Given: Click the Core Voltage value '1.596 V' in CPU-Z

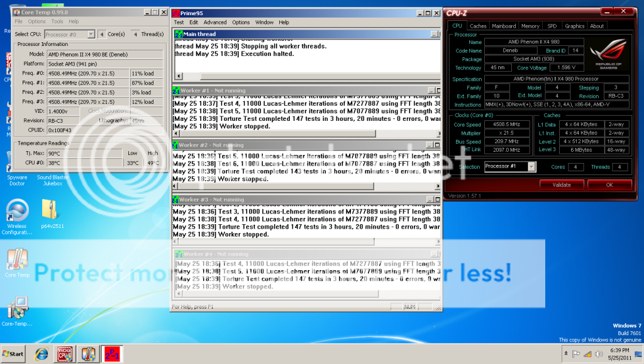Looking at the screenshot, I should tap(567, 67).
